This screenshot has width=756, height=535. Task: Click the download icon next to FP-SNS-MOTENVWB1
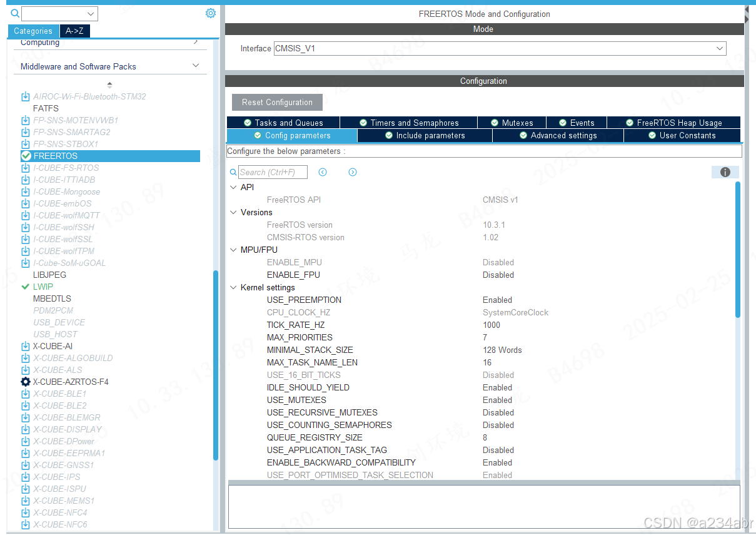(26, 120)
